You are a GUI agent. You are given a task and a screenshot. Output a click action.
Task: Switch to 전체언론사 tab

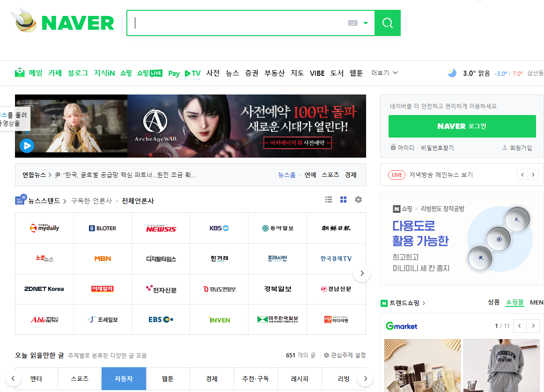tap(138, 201)
